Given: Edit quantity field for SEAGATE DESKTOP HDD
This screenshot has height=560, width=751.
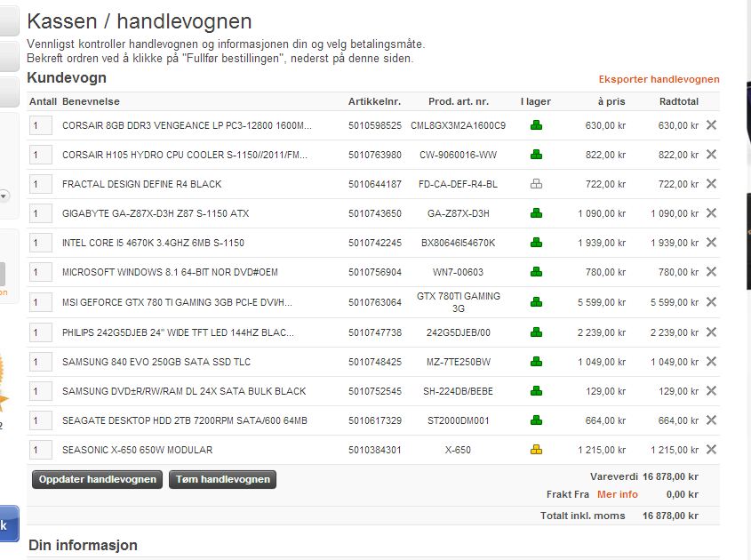Looking at the screenshot, I should tap(41, 421).
